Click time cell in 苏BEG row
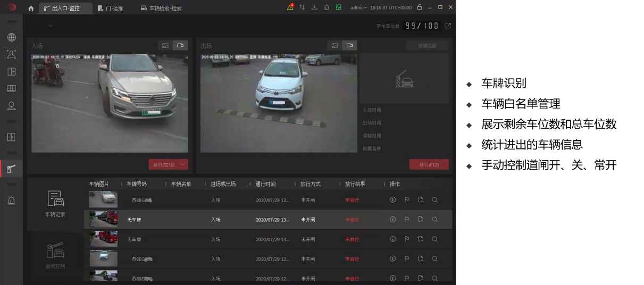Screen dimensions: 644x285 (x=273, y=259)
